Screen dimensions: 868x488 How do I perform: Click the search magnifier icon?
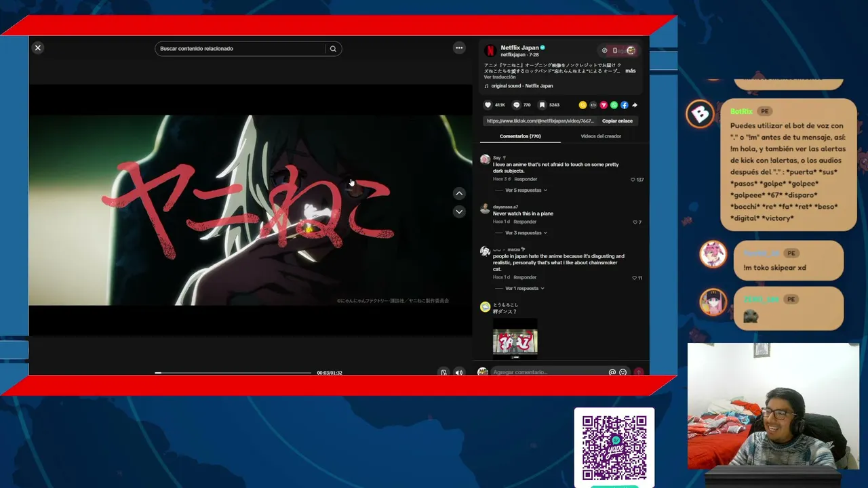(x=333, y=49)
